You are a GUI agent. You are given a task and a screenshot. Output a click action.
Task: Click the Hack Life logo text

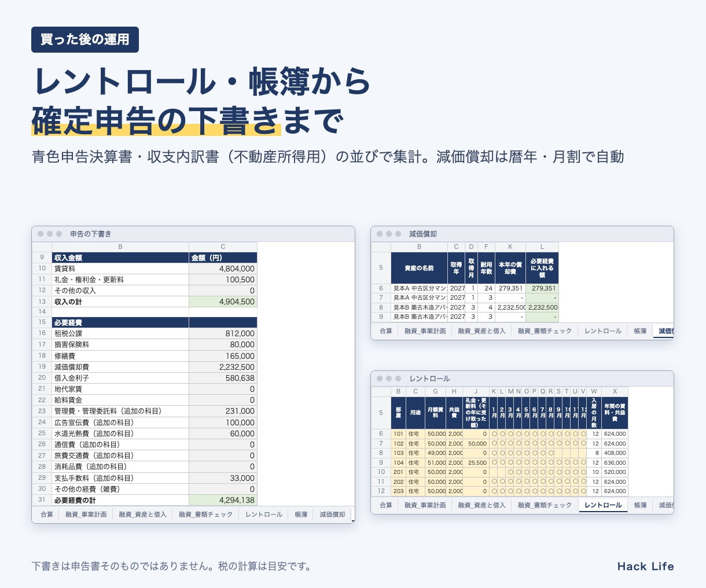pyautogui.click(x=645, y=567)
